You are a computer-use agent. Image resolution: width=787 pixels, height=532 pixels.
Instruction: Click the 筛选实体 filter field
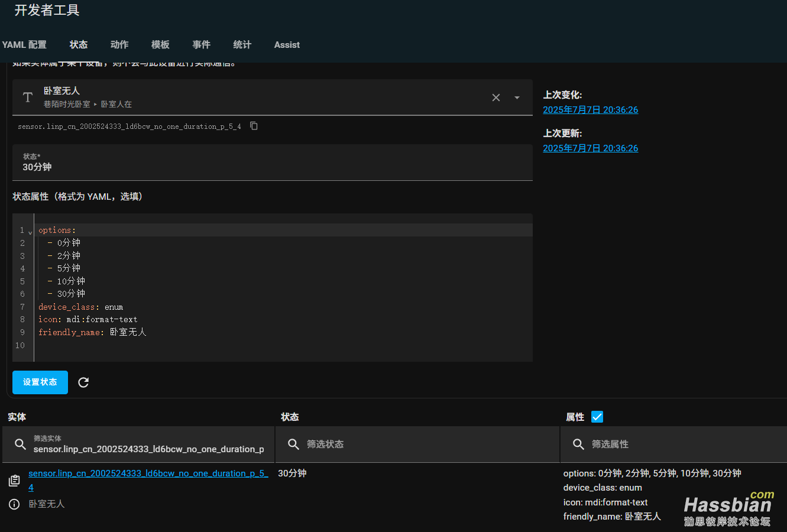[x=138, y=444]
